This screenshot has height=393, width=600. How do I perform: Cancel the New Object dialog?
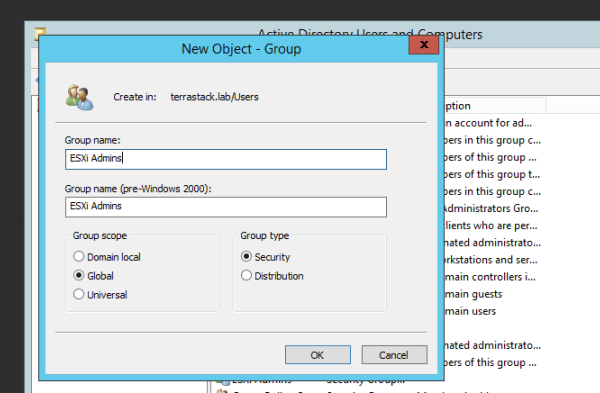point(394,355)
